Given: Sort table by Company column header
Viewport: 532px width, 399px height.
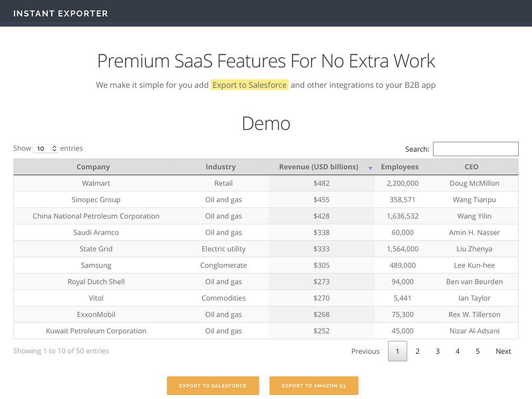Looking at the screenshot, I should (93, 167).
